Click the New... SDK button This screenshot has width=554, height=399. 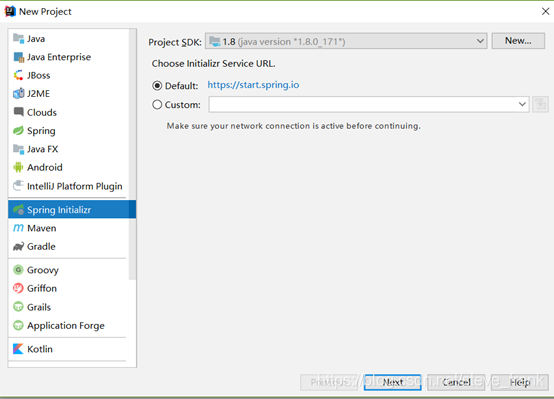coord(518,41)
